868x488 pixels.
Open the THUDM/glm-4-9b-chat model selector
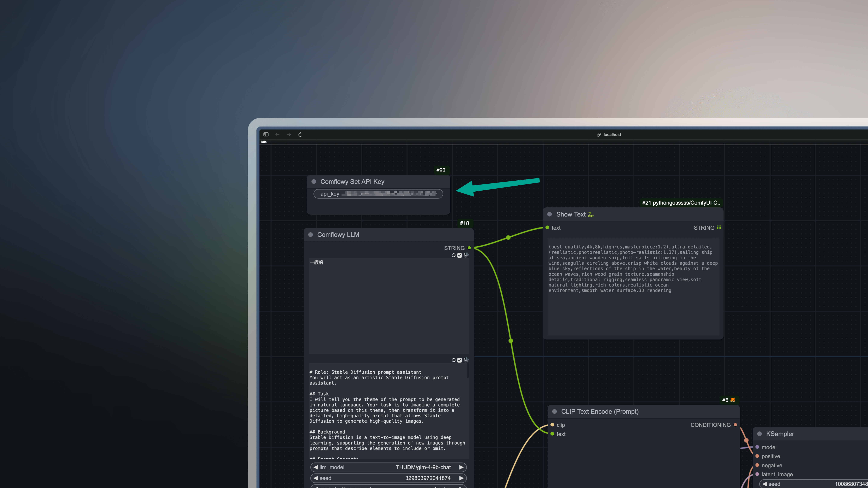(423, 467)
